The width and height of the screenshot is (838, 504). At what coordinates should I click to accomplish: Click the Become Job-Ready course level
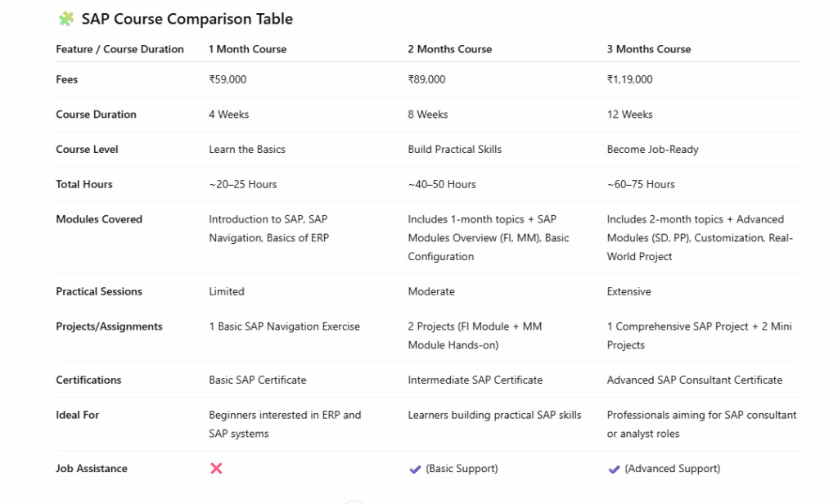(652, 150)
